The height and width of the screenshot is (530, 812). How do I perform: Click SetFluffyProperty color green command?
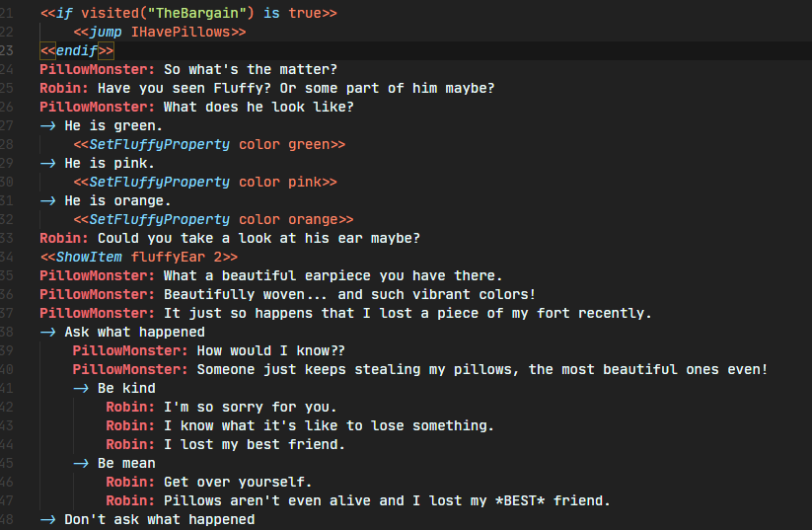click(209, 144)
